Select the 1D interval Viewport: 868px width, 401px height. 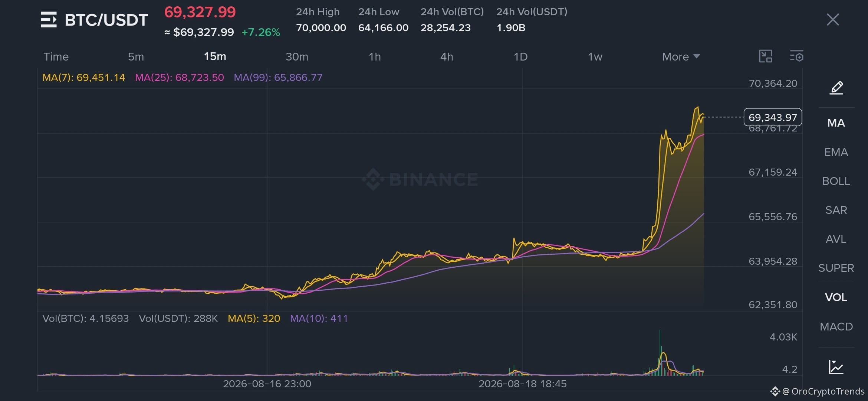click(520, 57)
